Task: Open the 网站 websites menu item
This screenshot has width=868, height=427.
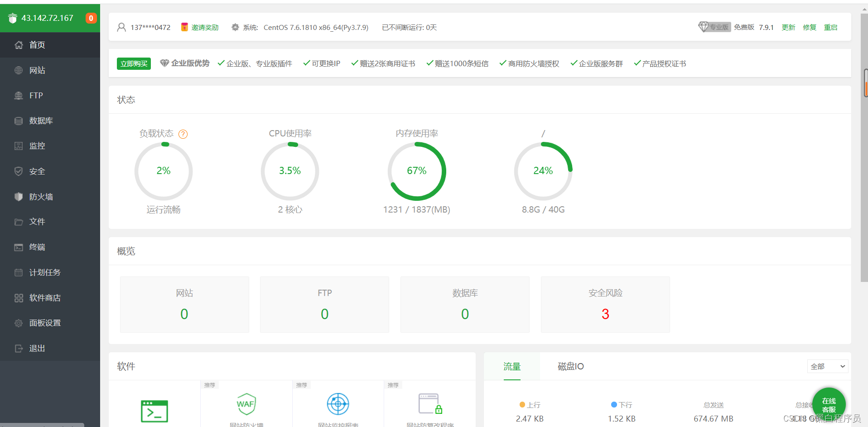Action: pos(50,70)
